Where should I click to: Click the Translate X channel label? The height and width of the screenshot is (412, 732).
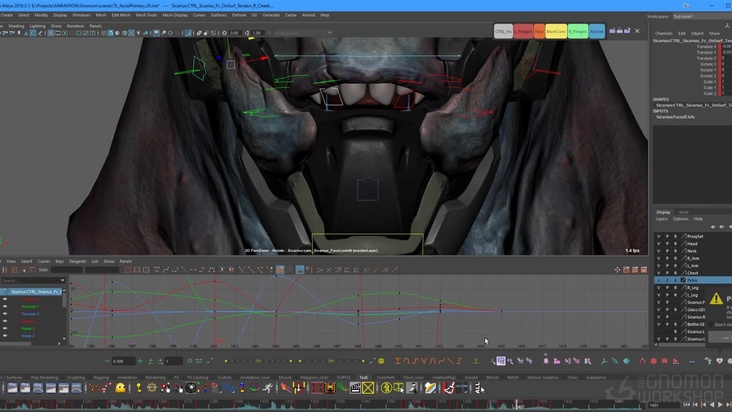706,47
